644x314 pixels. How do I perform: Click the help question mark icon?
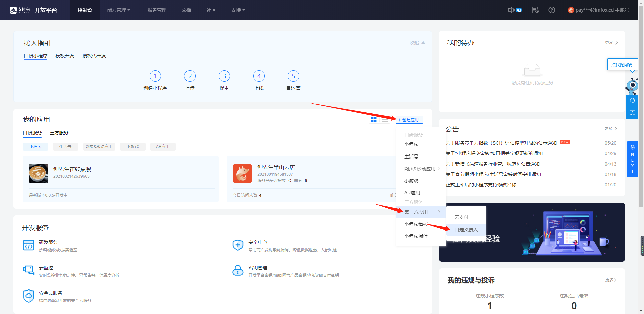point(552,10)
